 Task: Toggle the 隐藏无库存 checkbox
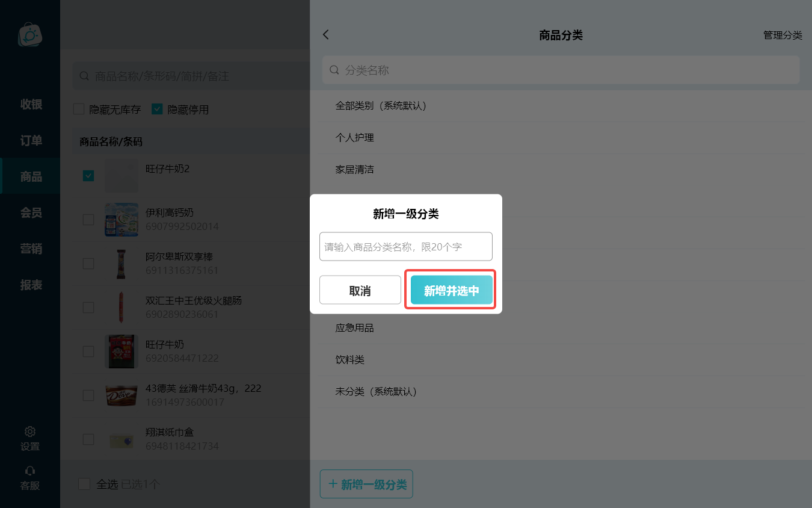click(x=79, y=109)
